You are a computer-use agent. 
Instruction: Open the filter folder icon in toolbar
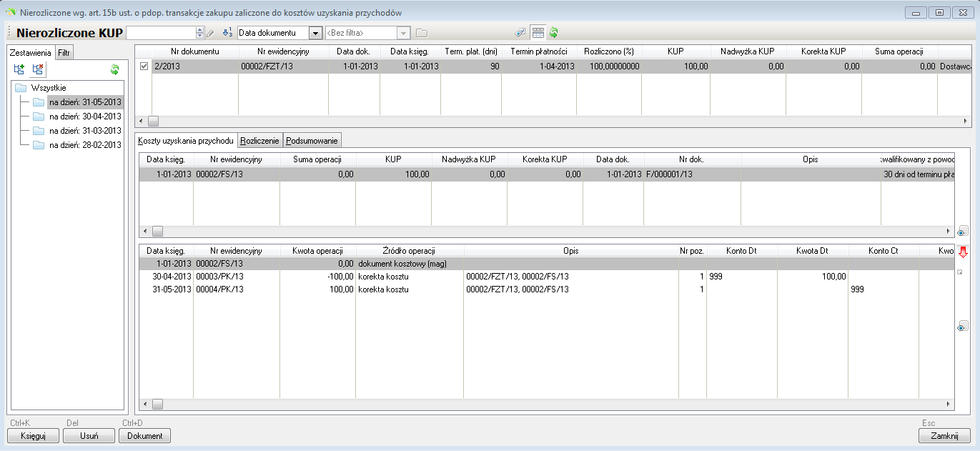422,33
